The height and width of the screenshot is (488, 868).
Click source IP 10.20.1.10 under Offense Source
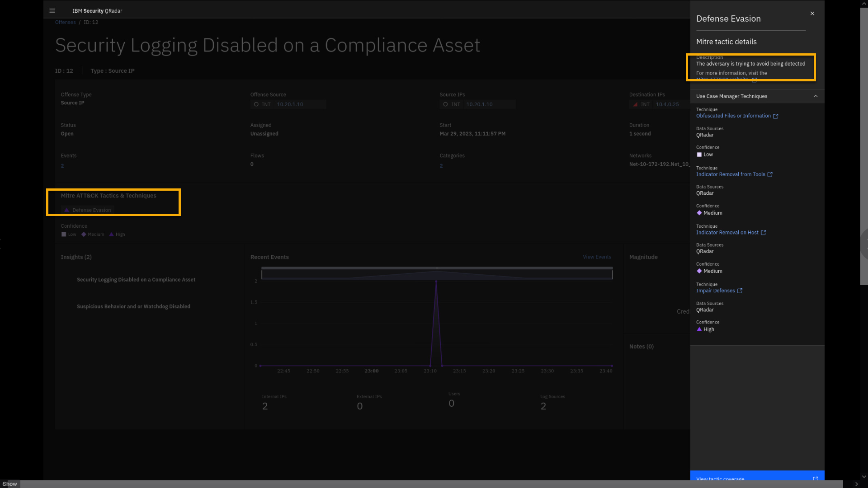(290, 104)
